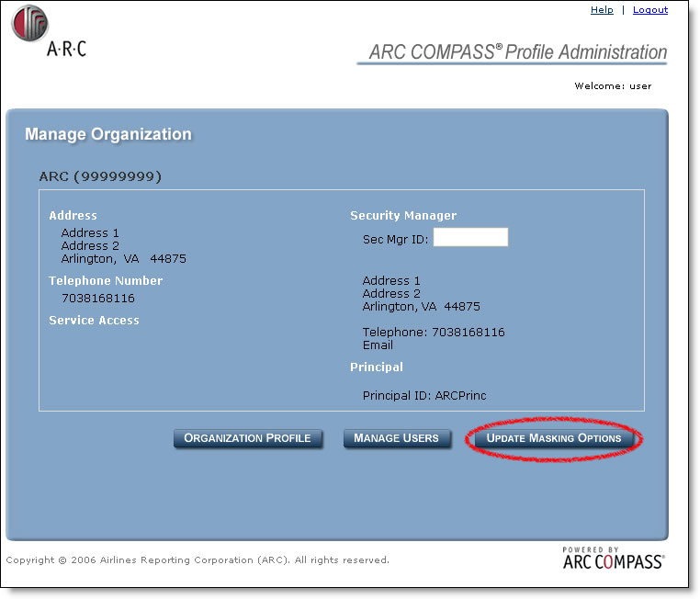
Task: Click the Email label under Security Manager
Action: point(378,345)
